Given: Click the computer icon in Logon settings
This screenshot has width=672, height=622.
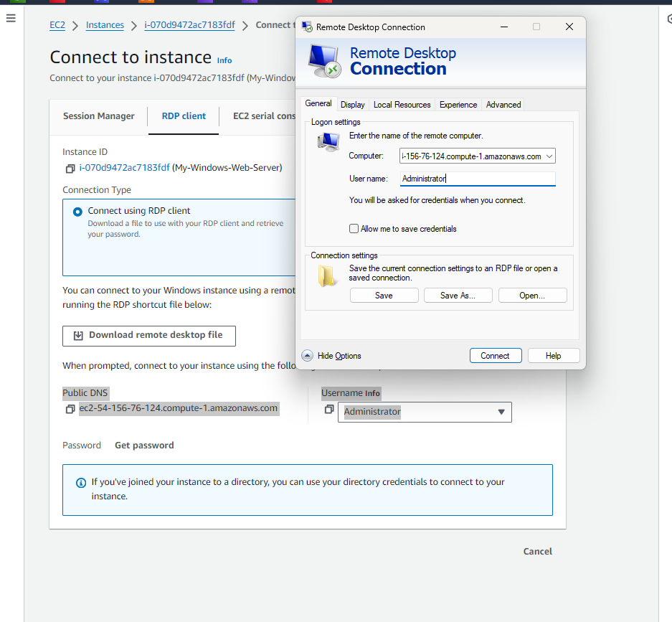Looking at the screenshot, I should click(x=328, y=141).
